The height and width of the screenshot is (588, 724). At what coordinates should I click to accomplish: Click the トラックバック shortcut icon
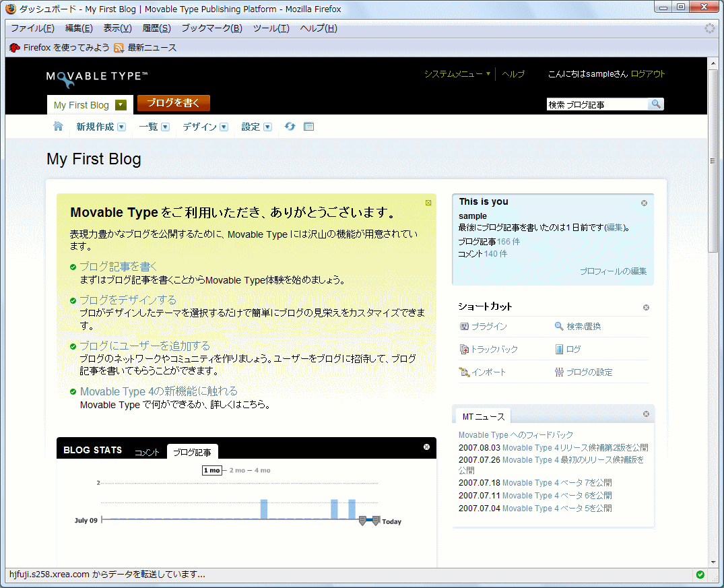[464, 349]
